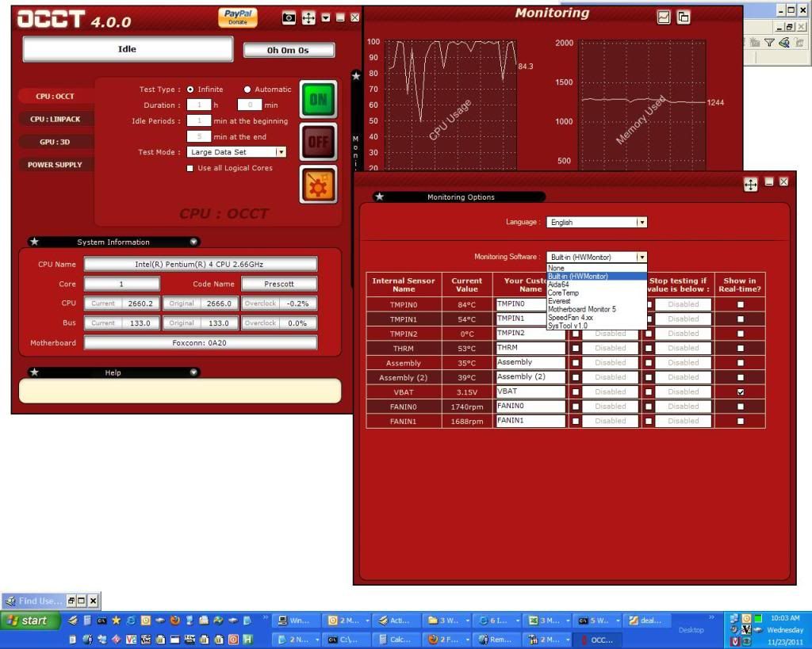Select the Automatic test type
The width and height of the screenshot is (812, 649).
click(247, 90)
